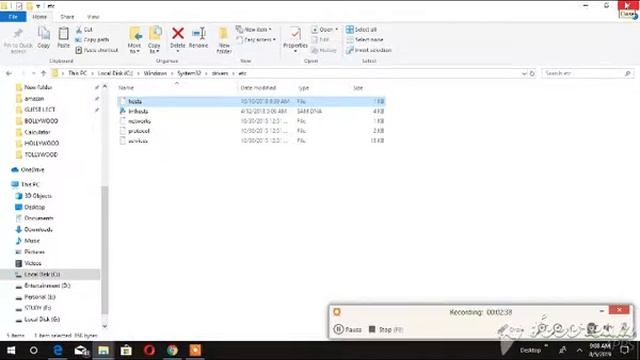The height and width of the screenshot is (360, 640).
Task: Open the Mail app in taskbar
Action: click(81, 350)
